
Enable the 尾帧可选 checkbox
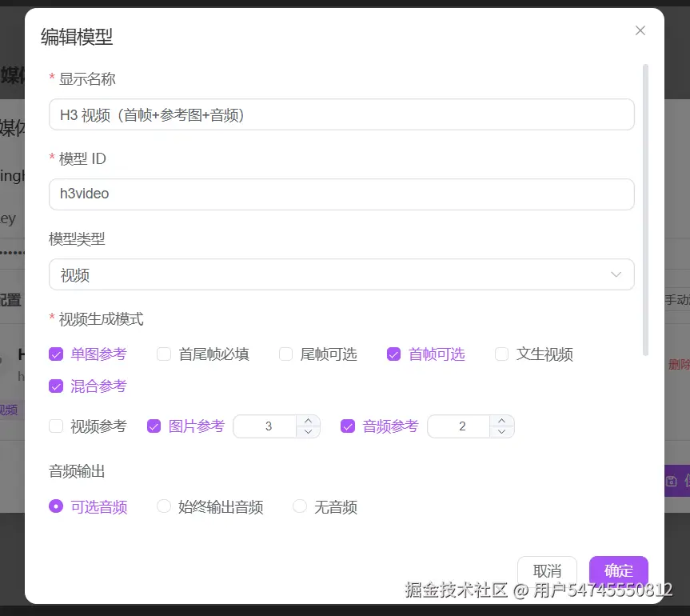[x=285, y=354]
